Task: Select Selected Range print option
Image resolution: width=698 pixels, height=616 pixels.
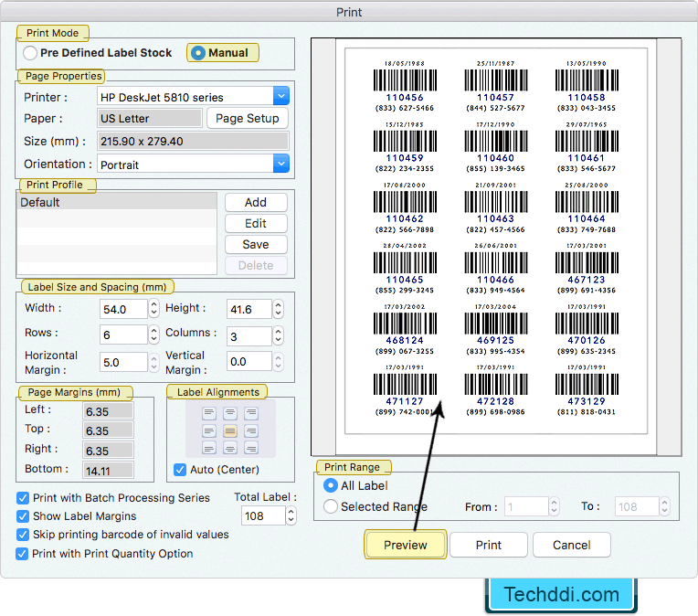Action: click(x=331, y=506)
